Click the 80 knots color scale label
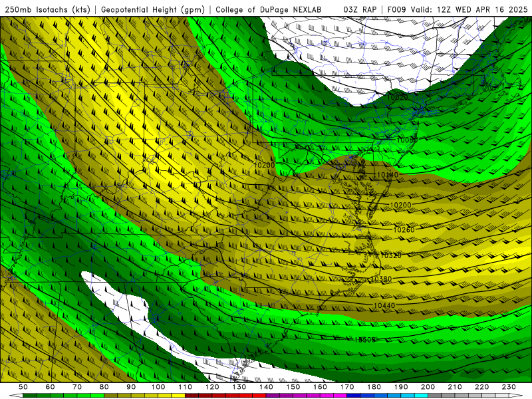Viewport: 532px width, 399px height. point(104,387)
